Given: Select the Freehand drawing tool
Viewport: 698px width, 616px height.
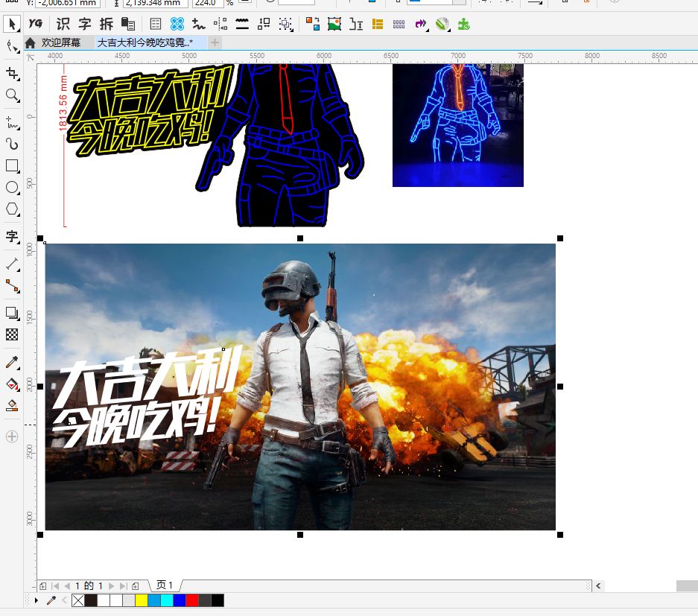Looking at the screenshot, I should pyautogui.click(x=12, y=122).
